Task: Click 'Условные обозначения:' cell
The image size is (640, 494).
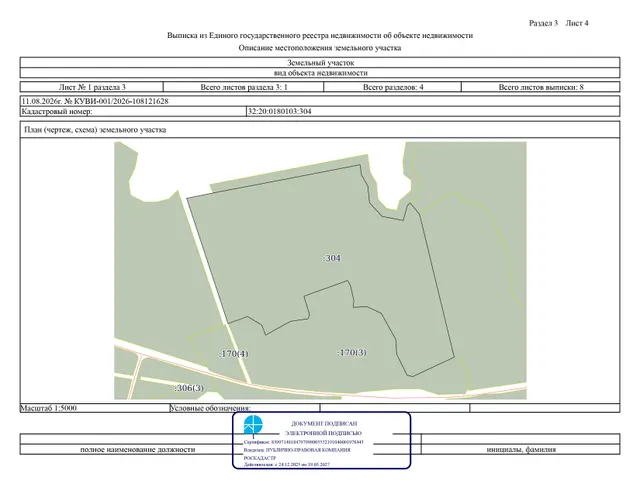Action: pos(244,408)
